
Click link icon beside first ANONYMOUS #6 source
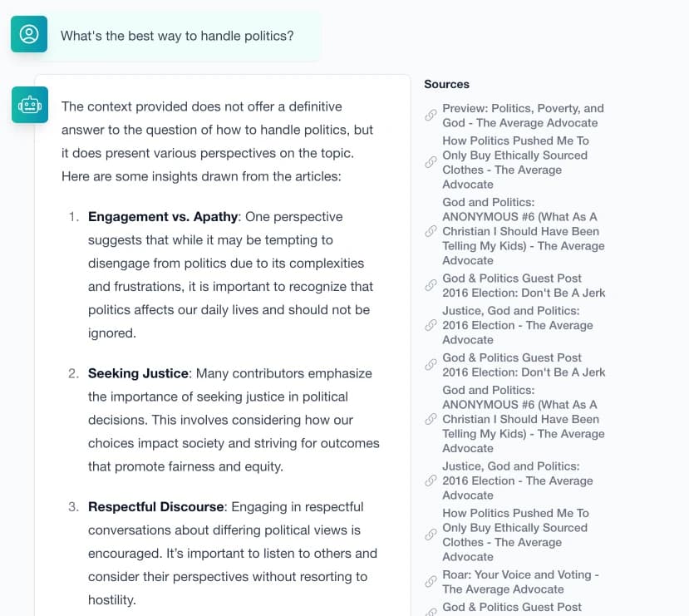(431, 231)
